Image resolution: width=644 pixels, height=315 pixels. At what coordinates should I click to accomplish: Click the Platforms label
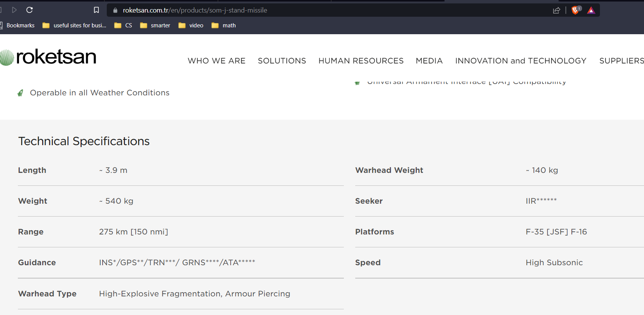(x=375, y=232)
